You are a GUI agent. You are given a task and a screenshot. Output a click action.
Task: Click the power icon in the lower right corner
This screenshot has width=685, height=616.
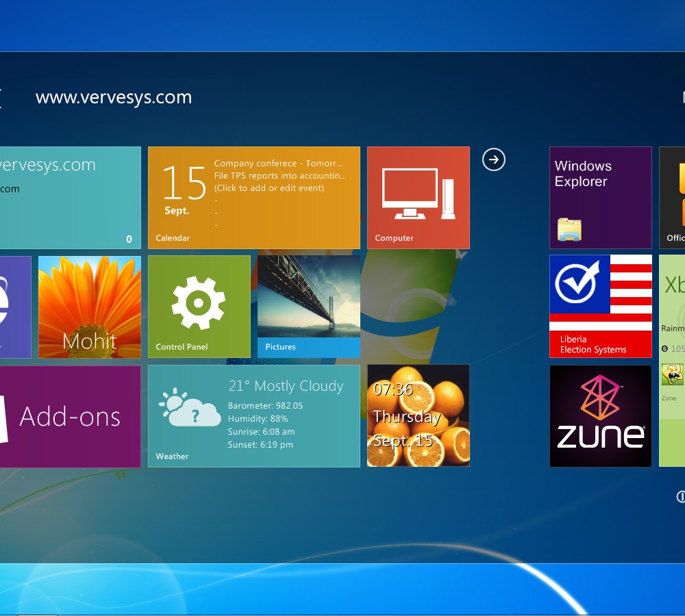[681, 496]
